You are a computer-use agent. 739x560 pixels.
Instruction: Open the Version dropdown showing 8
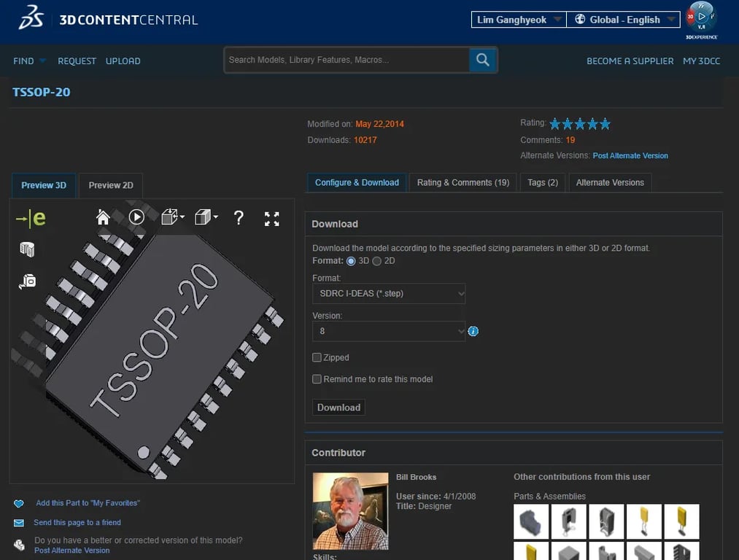click(388, 331)
